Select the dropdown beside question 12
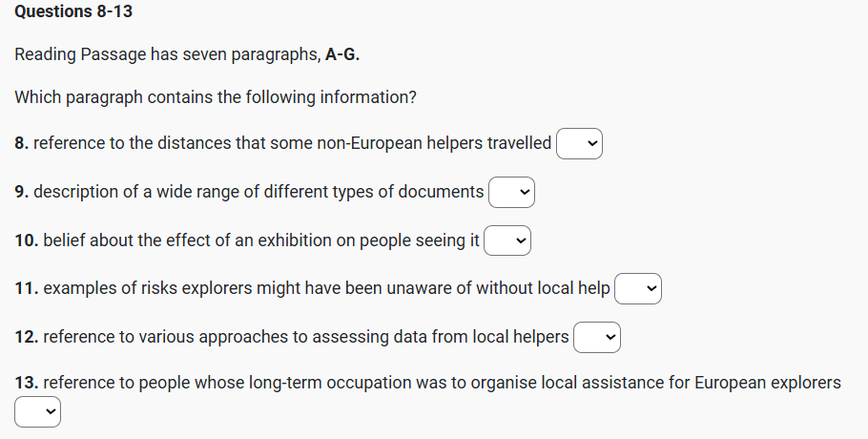Image resolution: width=868 pixels, height=439 pixels. click(x=597, y=338)
